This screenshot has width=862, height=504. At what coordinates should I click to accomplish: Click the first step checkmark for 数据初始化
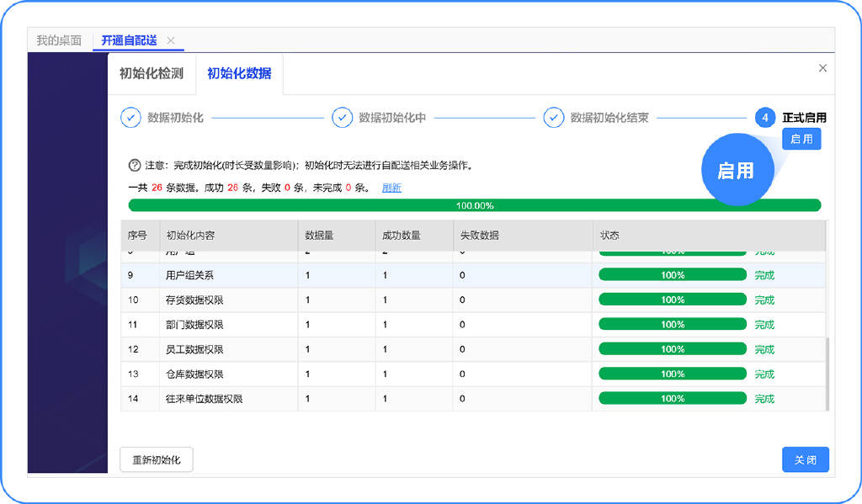tap(130, 118)
